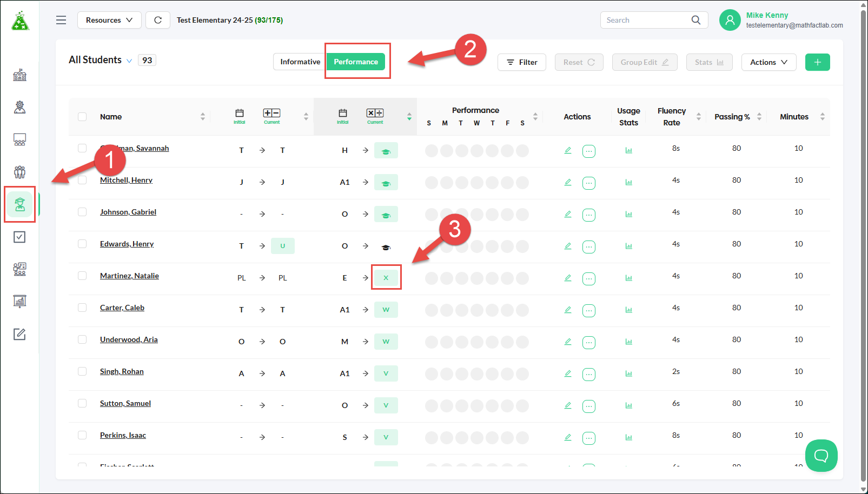
Task: Sort by Fluency Rate column
Action: (699, 117)
